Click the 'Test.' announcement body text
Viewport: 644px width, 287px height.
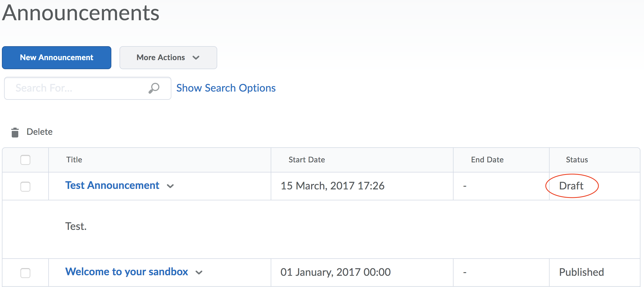[76, 227]
